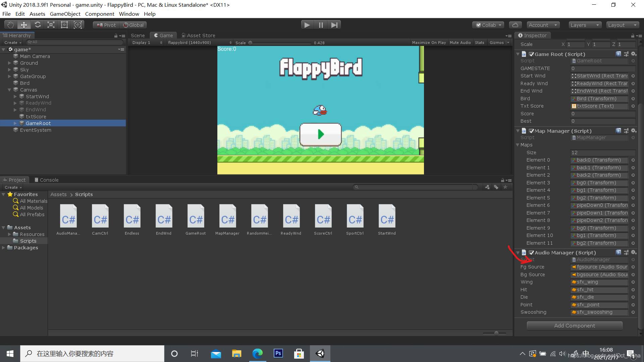Open the Layers dropdown
644x362 pixels.
pyautogui.click(x=585, y=25)
